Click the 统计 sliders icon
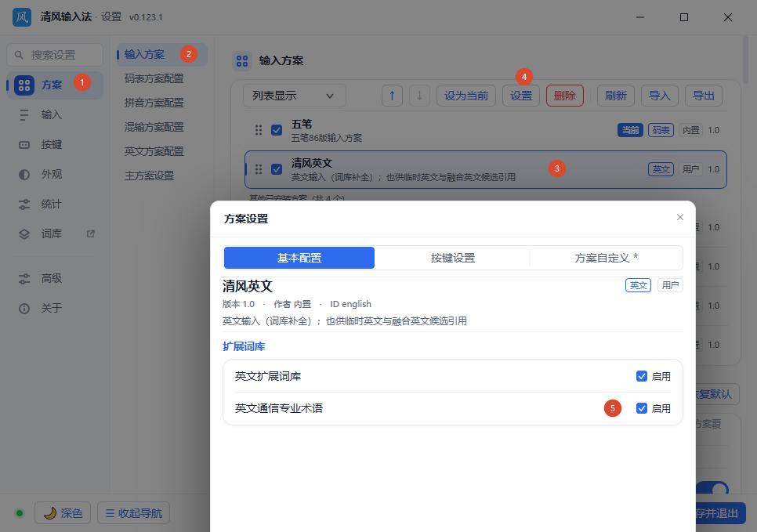 [24, 204]
